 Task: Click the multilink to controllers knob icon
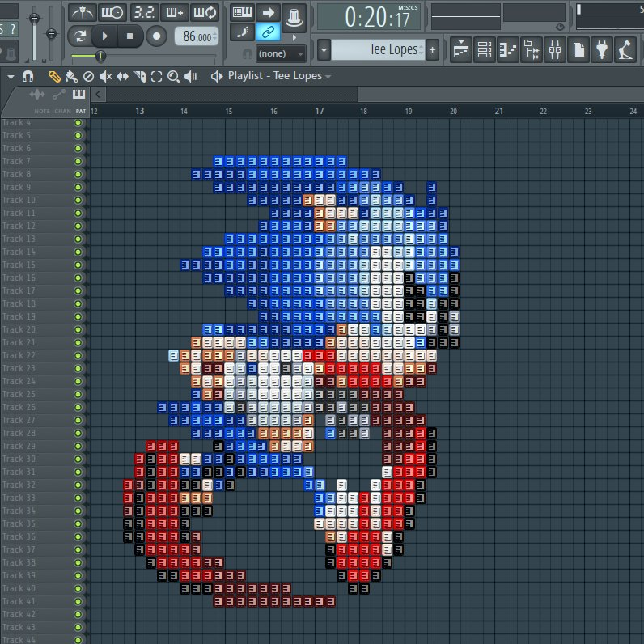click(x=294, y=18)
